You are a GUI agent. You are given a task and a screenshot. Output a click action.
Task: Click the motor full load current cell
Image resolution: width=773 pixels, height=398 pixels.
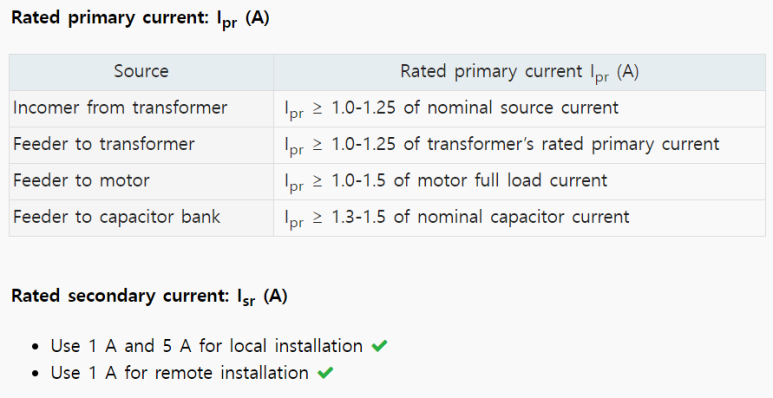tap(520, 181)
